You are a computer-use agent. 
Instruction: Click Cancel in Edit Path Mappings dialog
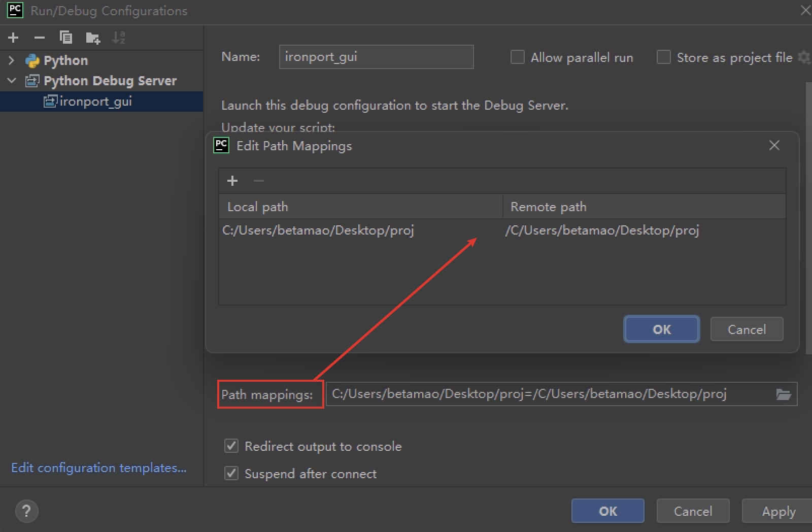[x=747, y=329]
